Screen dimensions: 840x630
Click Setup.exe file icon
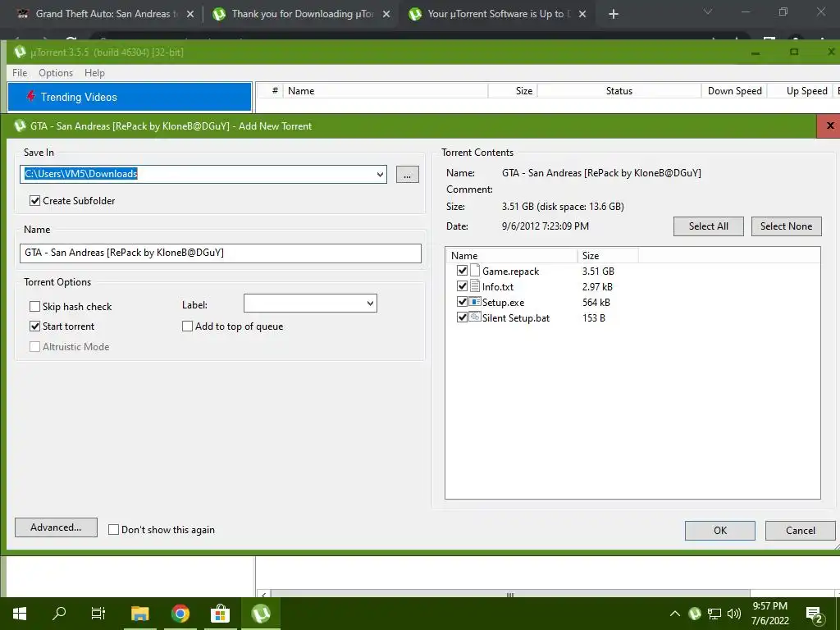[475, 302]
